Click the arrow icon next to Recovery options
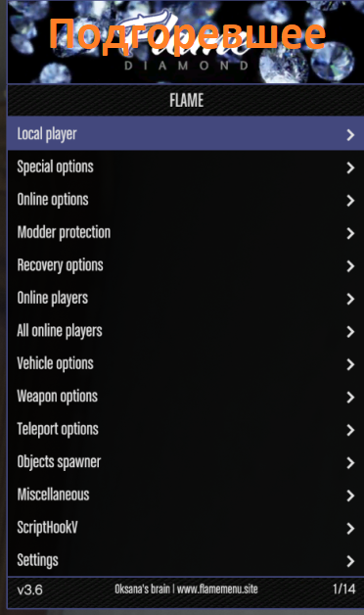This screenshot has width=364, height=615. pyautogui.click(x=350, y=266)
